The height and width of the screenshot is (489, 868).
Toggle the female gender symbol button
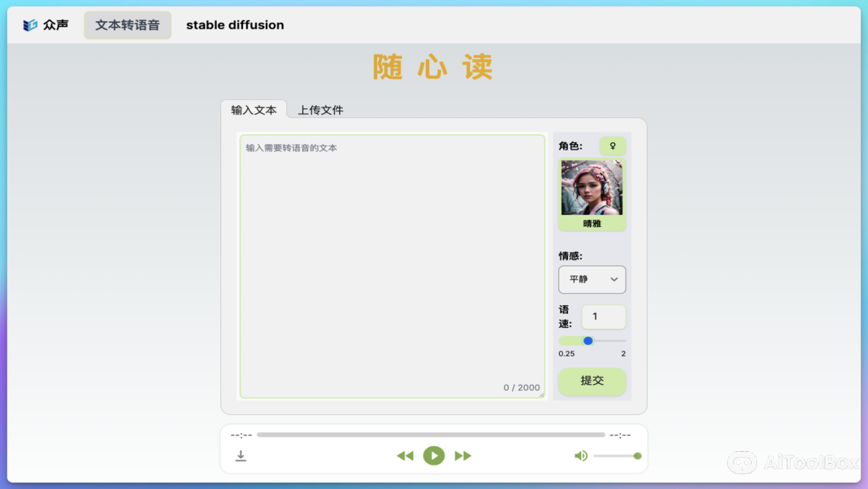(613, 146)
